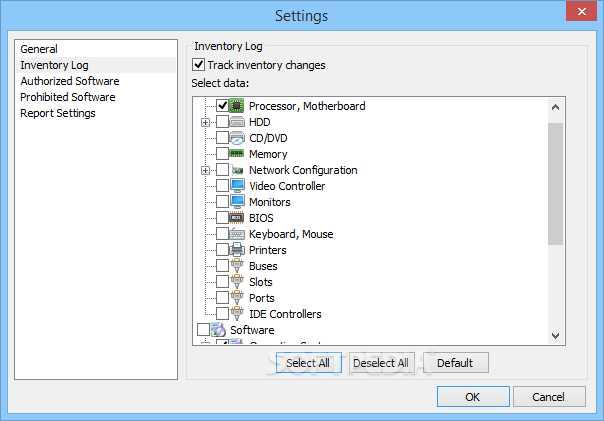Screen dimensions: 604x421
Task: Click the CD/DVD disc drive icon
Action: [x=237, y=138]
